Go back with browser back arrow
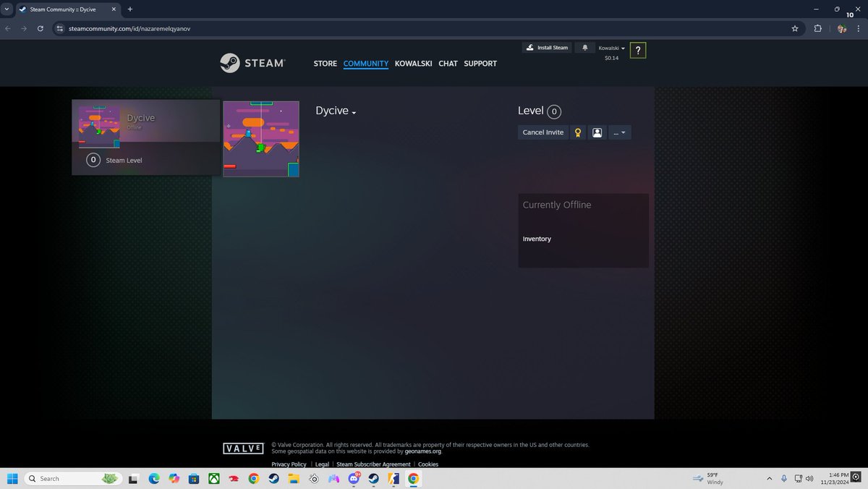Screen dimensions: 868x489 (x=8, y=28)
